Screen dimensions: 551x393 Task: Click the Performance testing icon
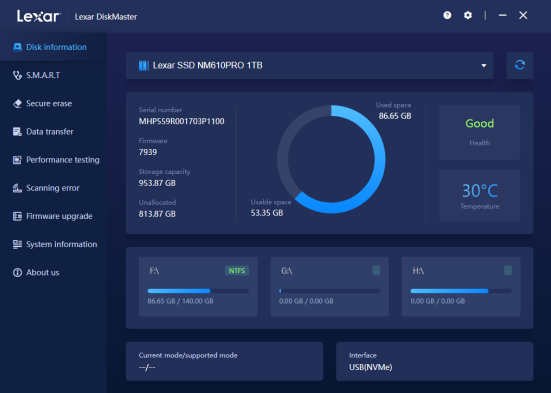[x=17, y=160]
